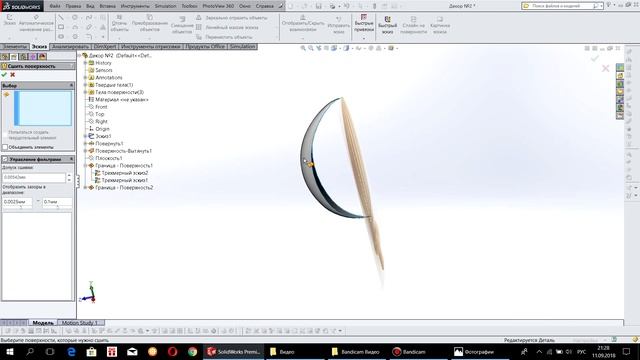Image resolution: width=640 pixels, height=360 pixels.
Task: Click knitting tolerance value field
Action: pos(33,178)
